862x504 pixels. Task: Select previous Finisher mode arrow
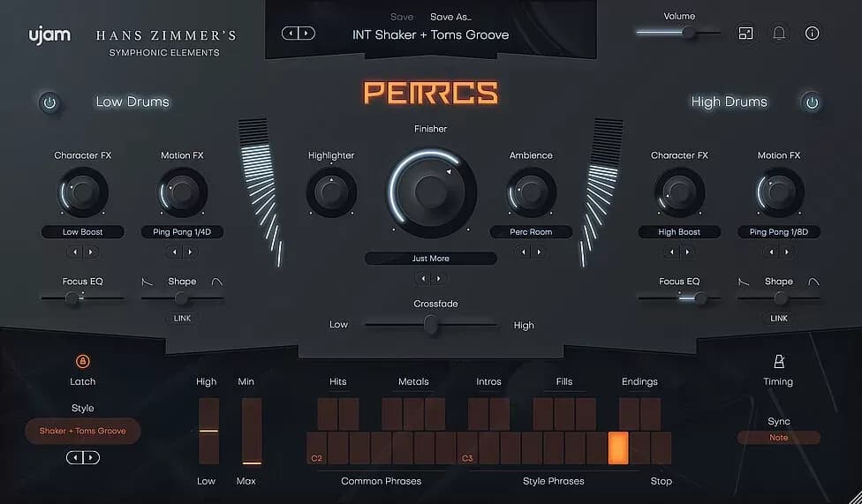tap(423, 279)
